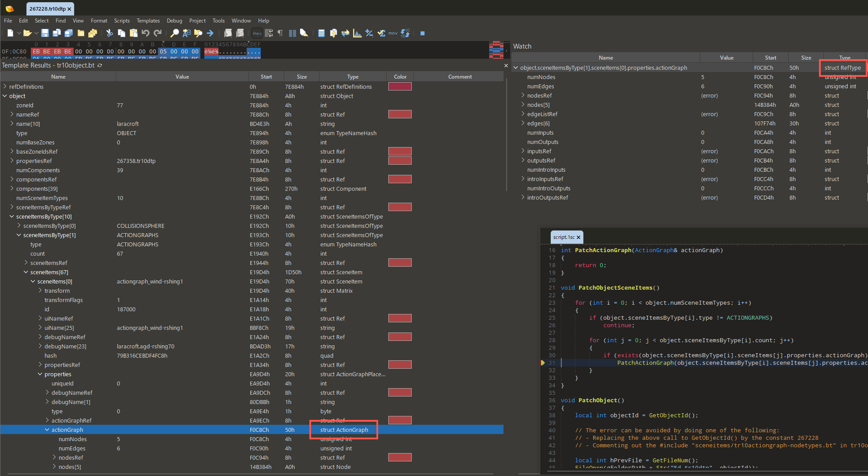This screenshot has width=868, height=476.
Task: Click the Cut scissors icon
Action: [x=109, y=33]
